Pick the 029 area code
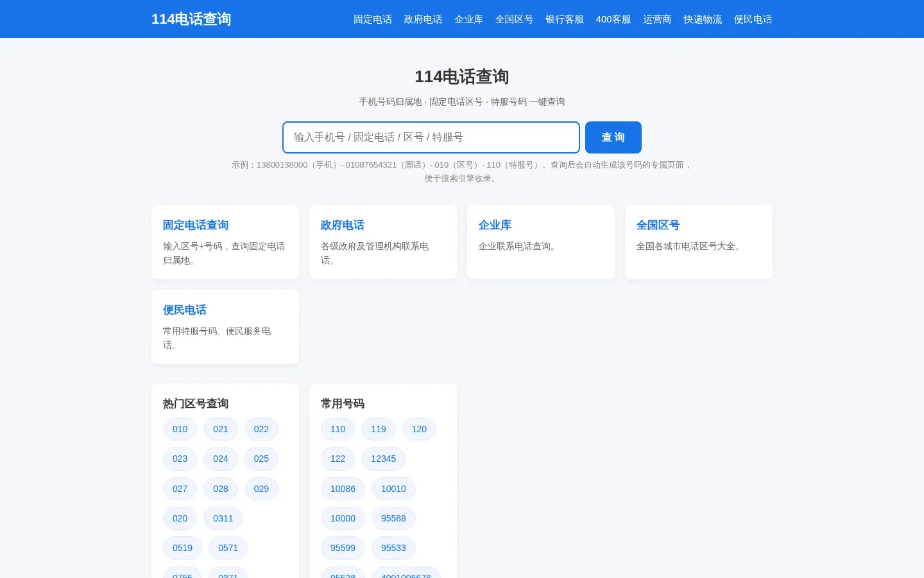The image size is (924, 578). click(x=261, y=489)
